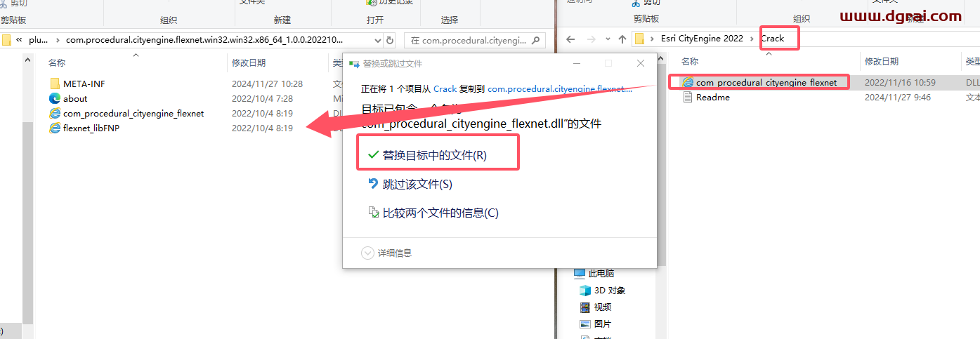The height and width of the screenshot is (339, 980).
Task: Click Crack window nav pane scroll-up arrow
Action: point(660,58)
